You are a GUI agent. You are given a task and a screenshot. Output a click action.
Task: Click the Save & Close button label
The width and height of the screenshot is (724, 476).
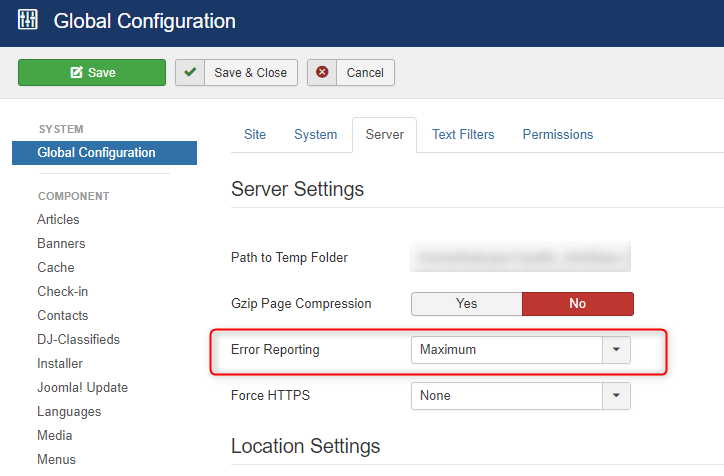[250, 73]
